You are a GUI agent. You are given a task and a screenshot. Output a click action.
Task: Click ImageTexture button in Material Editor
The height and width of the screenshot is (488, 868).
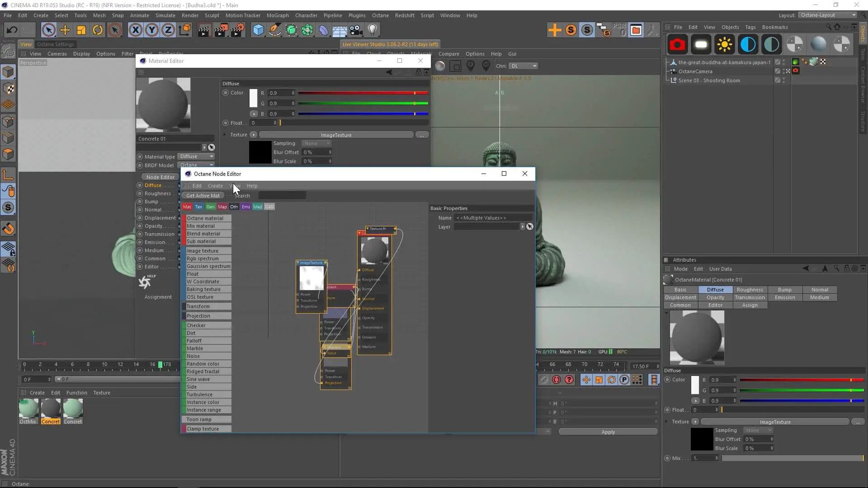tap(336, 135)
